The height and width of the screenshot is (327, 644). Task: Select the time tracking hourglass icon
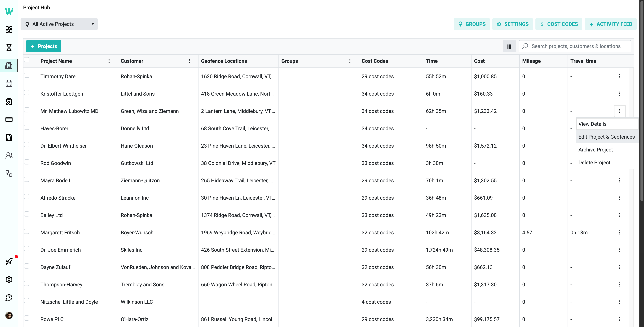(x=9, y=48)
